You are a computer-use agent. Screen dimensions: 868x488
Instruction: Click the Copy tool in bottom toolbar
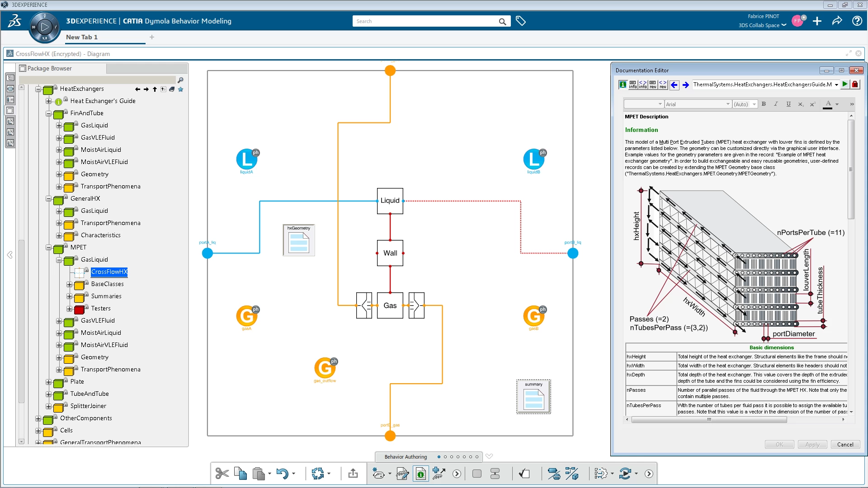pyautogui.click(x=241, y=474)
